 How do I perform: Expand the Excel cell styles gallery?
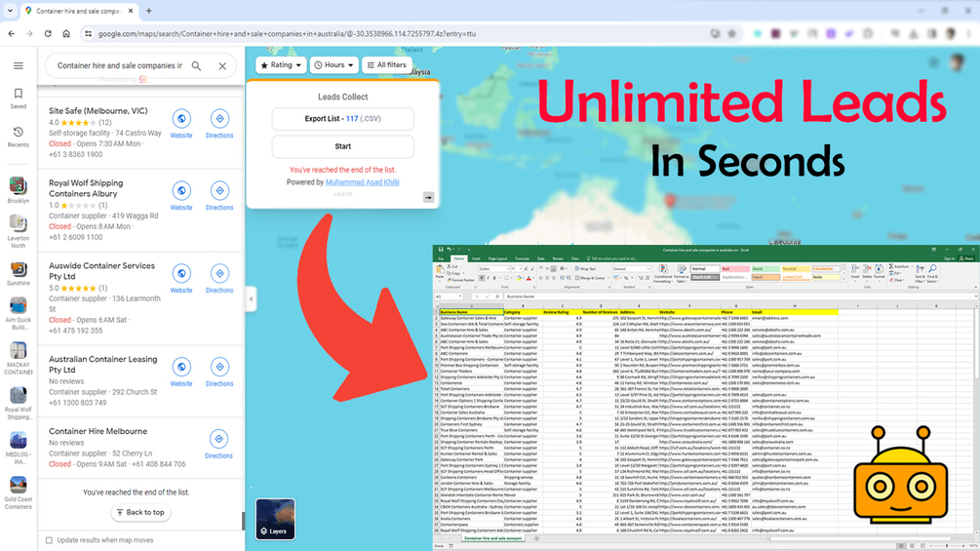[x=843, y=279]
